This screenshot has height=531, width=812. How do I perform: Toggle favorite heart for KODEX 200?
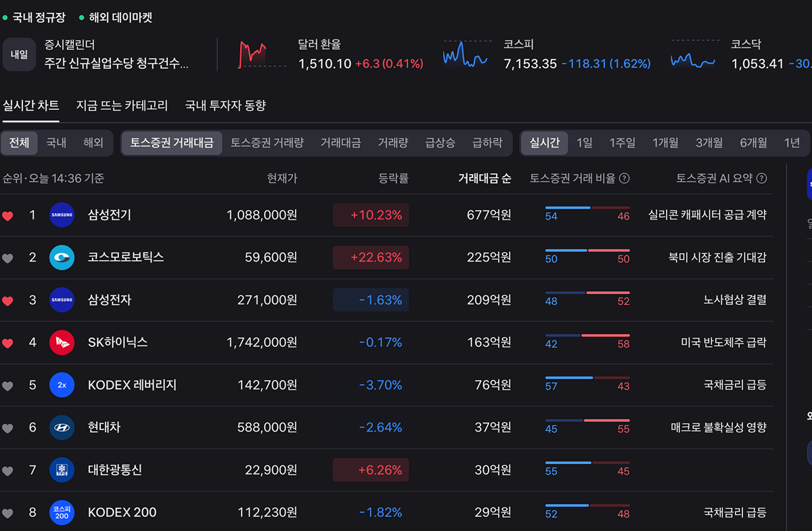(7, 513)
